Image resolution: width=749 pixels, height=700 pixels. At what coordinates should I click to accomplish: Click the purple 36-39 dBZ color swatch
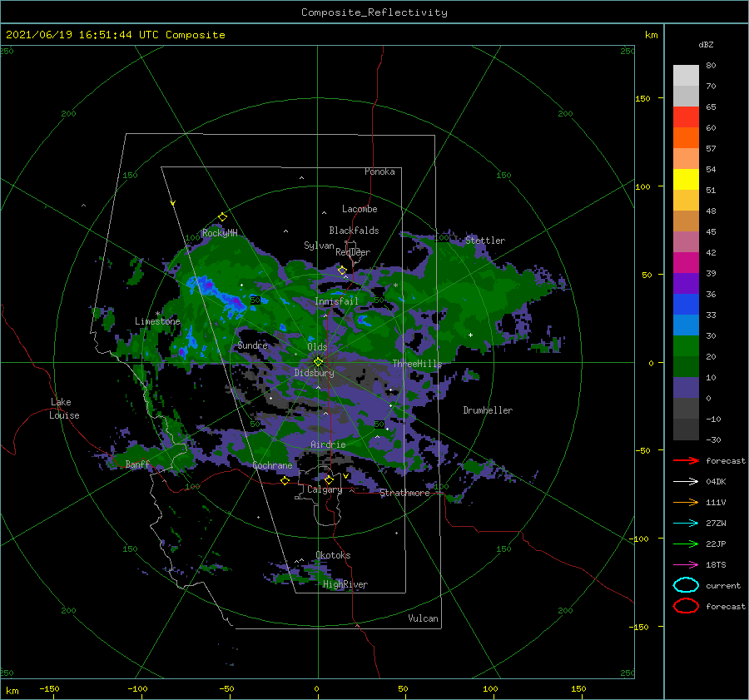pos(686,283)
